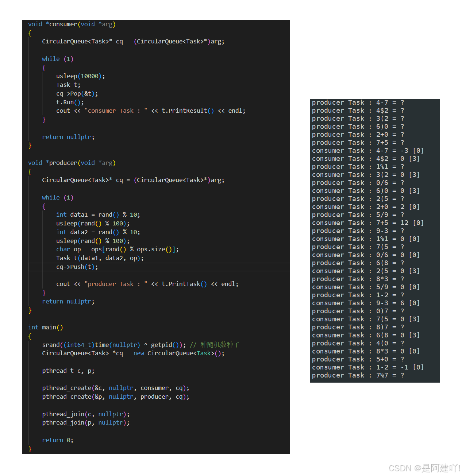Viewport: 462px width, 476px height.
Task: Select the 'pthread_t c, p;' declaration
Action: point(68,371)
